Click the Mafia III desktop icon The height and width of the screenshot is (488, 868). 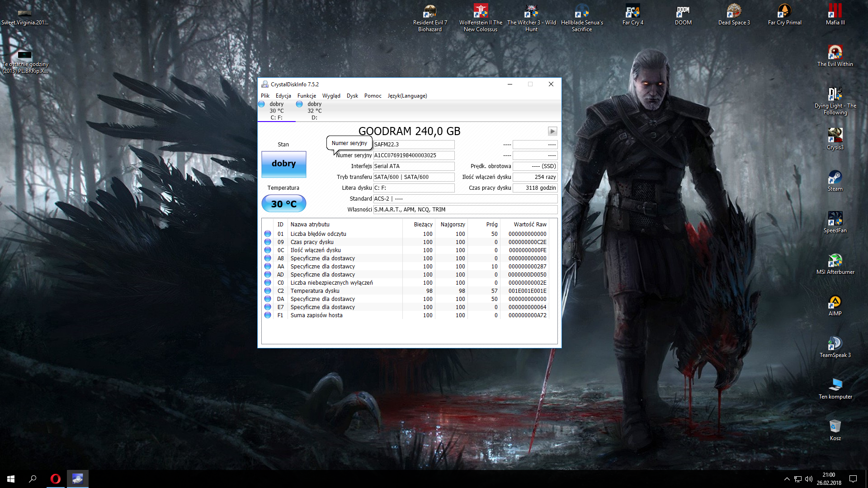coord(835,15)
